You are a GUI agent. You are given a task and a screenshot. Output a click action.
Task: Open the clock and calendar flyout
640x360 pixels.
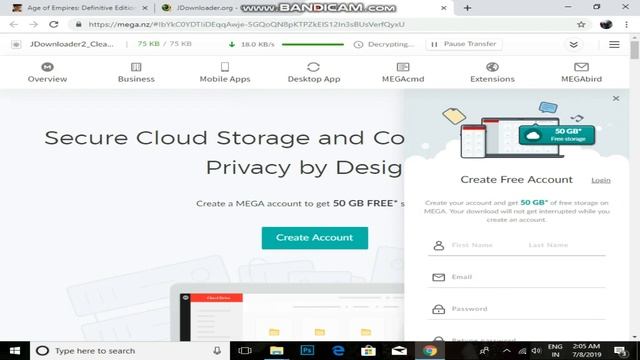coord(586,351)
